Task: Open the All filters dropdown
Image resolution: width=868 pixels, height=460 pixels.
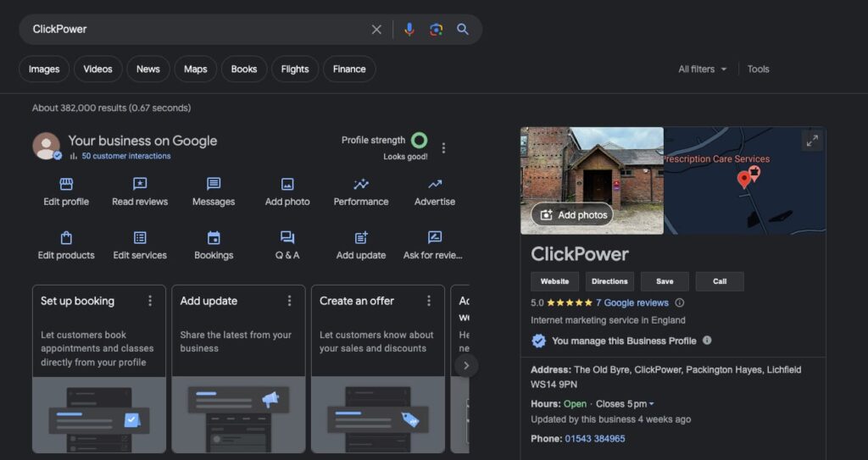Action: click(x=703, y=69)
